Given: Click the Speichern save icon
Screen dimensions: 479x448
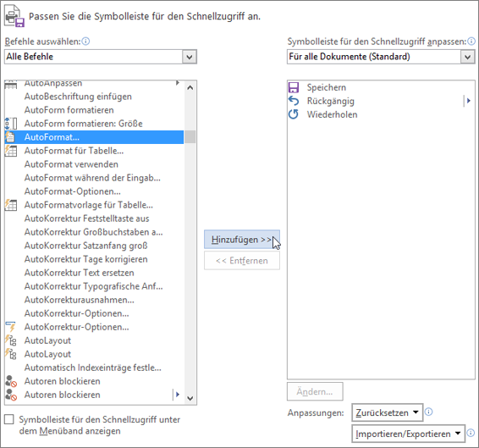Looking at the screenshot, I should pyautogui.click(x=294, y=87).
